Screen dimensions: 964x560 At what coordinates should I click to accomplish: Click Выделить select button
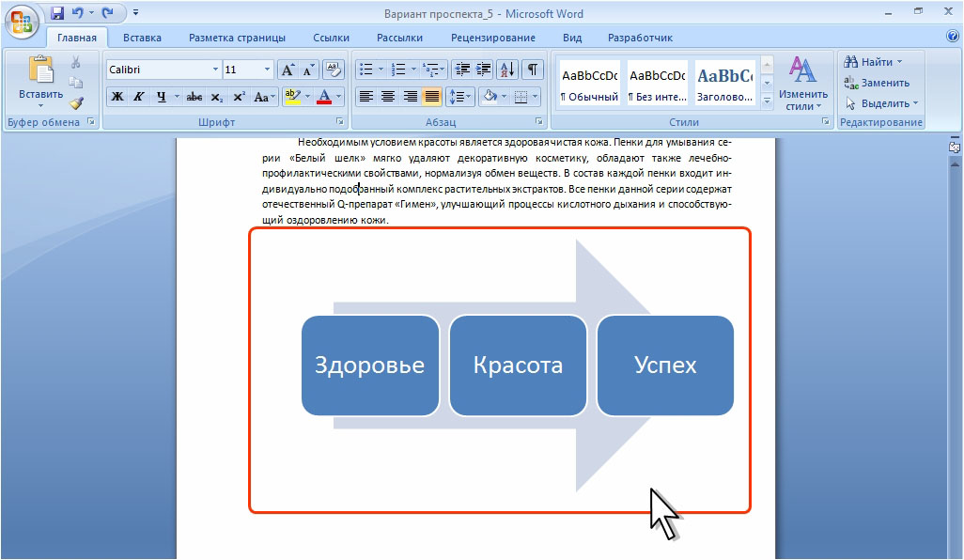(x=881, y=103)
